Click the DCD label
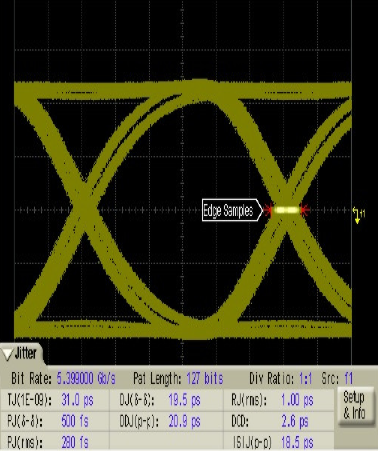The width and height of the screenshot is (378, 451). click(x=240, y=421)
